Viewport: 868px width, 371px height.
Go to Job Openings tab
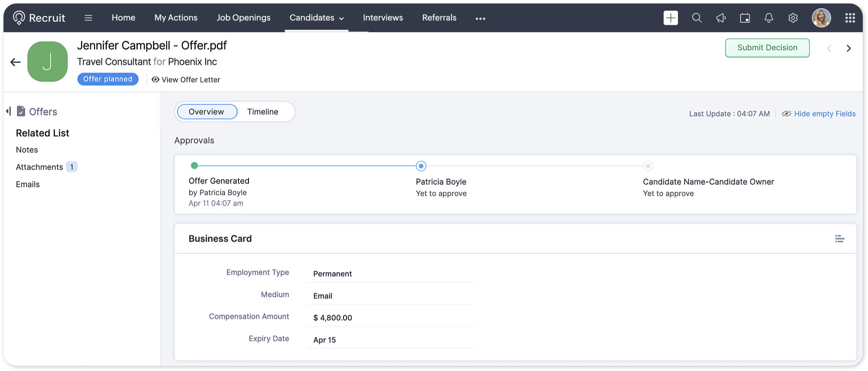243,18
